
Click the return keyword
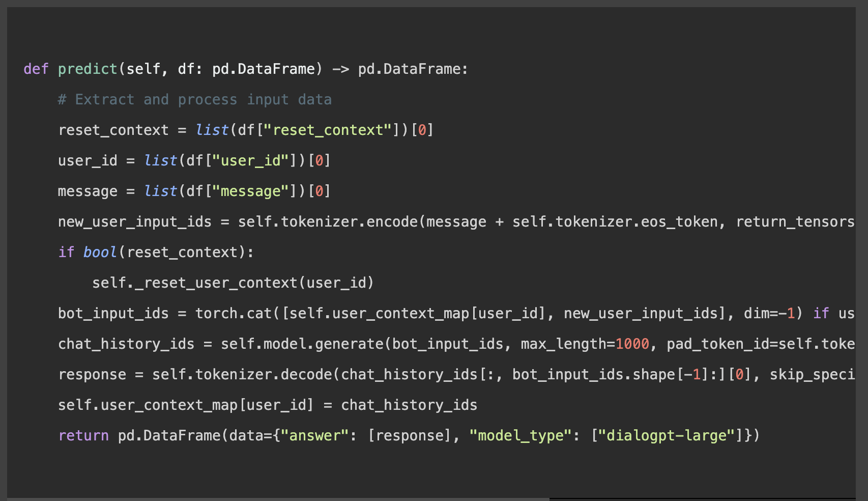pos(83,436)
